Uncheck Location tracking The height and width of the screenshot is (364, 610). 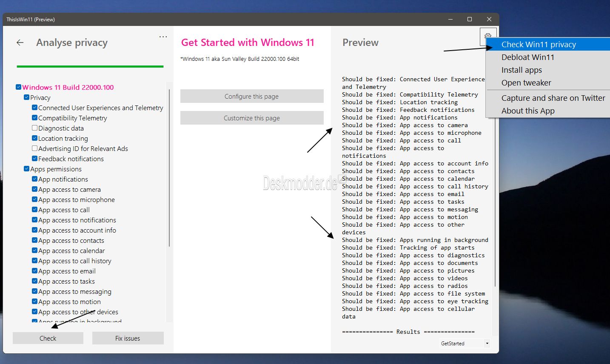[35, 138]
